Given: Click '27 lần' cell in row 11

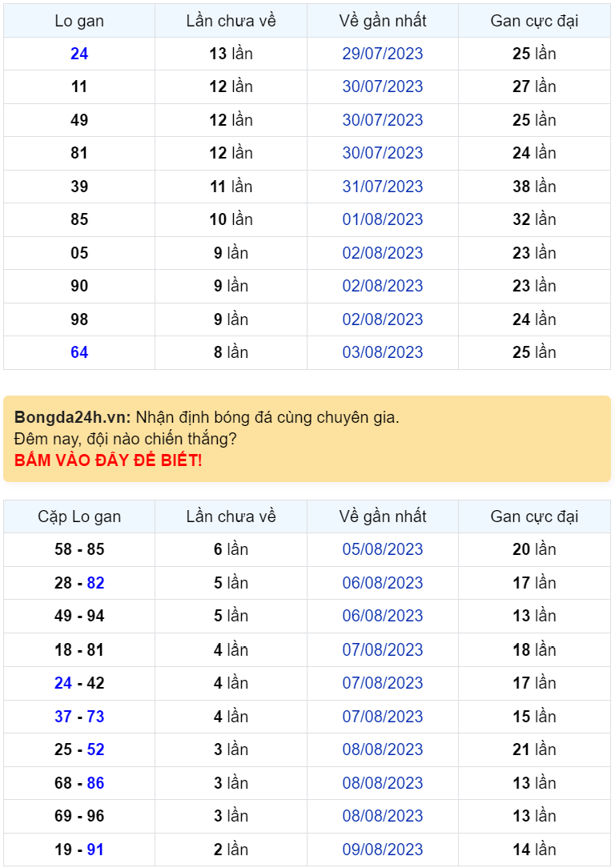Looking at the screenshot, I should pyautogui.click(x=534, y=86).
